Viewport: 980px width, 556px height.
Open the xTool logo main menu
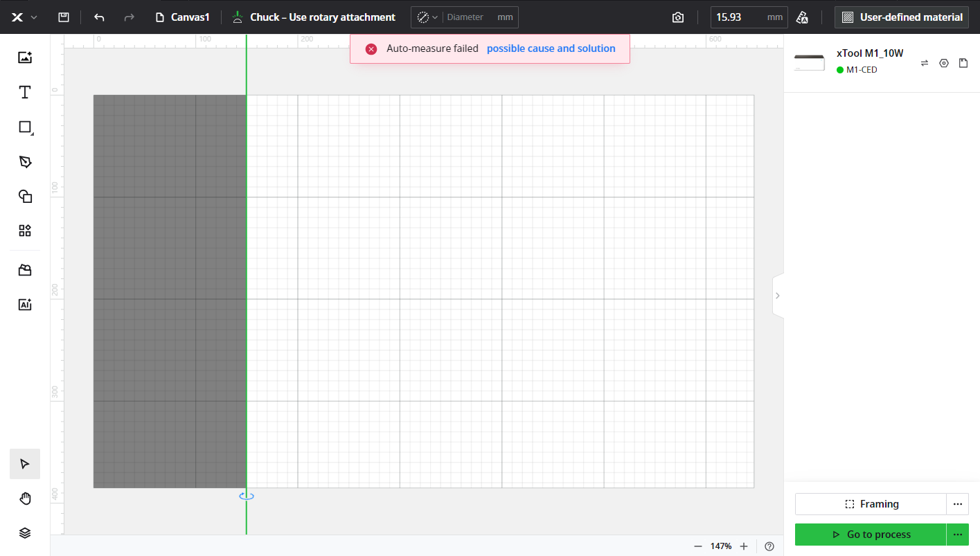tap(24, 17)
